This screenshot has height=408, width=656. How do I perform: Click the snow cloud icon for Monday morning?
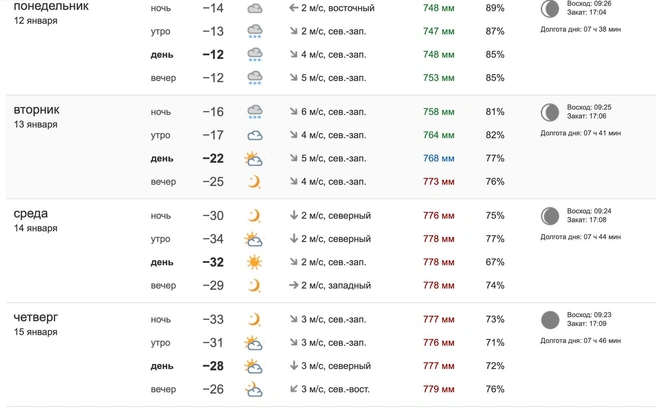click(x=255, y=31)
